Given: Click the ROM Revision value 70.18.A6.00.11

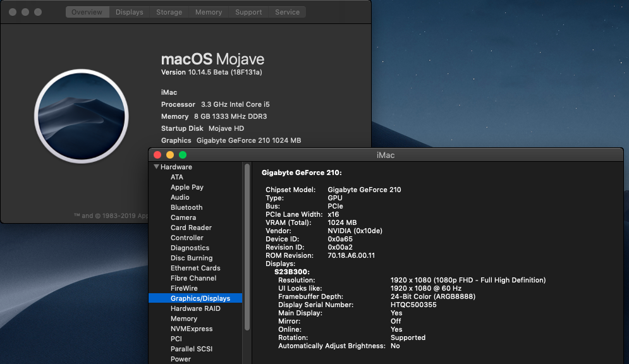Looking at the screenshot, I should point(351,255).
